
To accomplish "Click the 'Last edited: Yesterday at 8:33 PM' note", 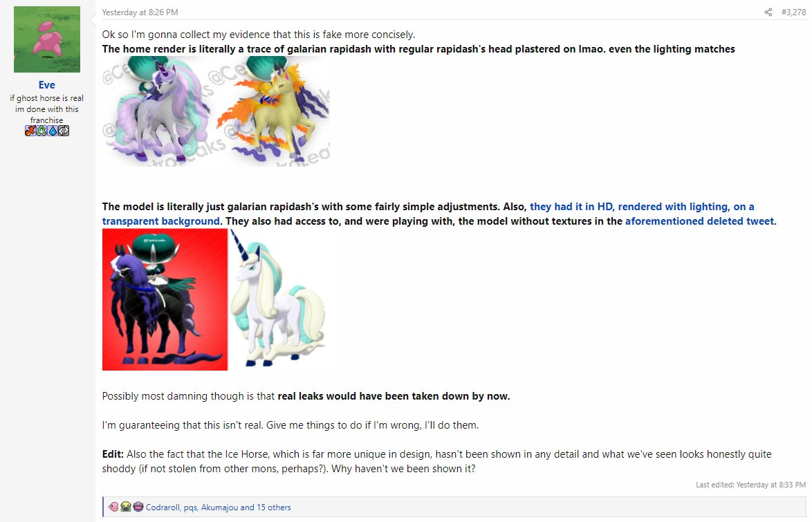I will [750, 485].
